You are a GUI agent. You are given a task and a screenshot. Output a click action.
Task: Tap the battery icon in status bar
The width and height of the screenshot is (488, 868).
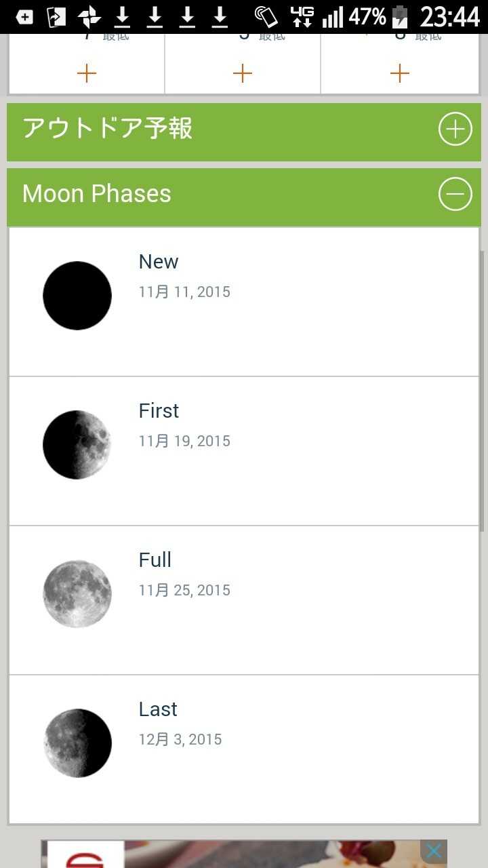tap(400, 17)
